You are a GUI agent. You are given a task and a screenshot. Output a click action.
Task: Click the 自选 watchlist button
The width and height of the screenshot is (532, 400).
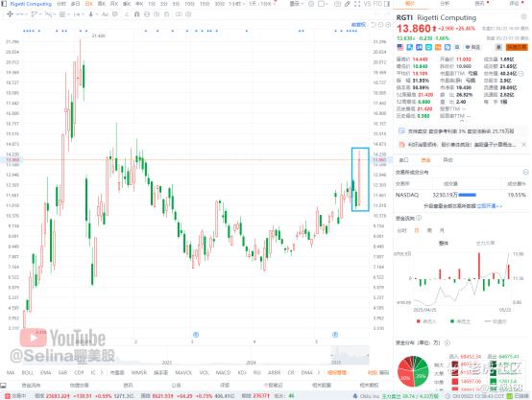pos(472,47)
